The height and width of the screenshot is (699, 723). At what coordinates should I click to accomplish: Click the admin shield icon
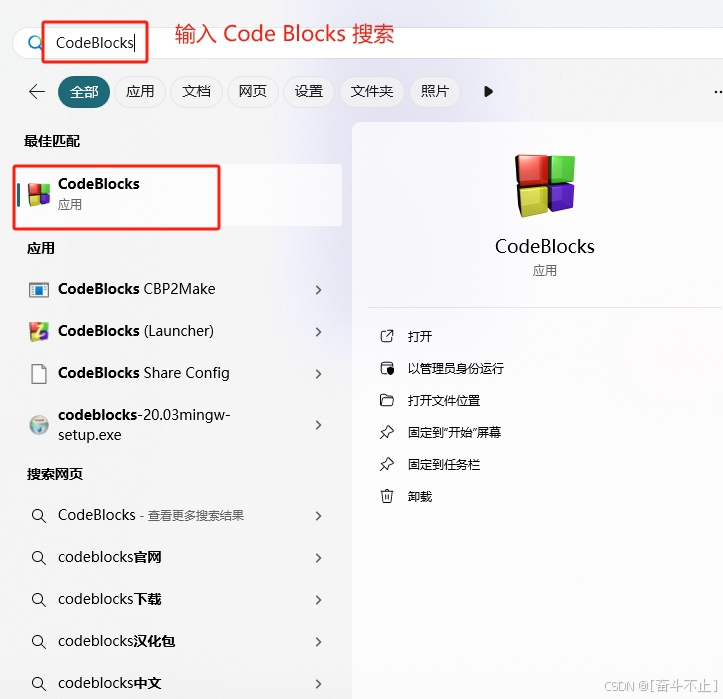tap(387, 368)
